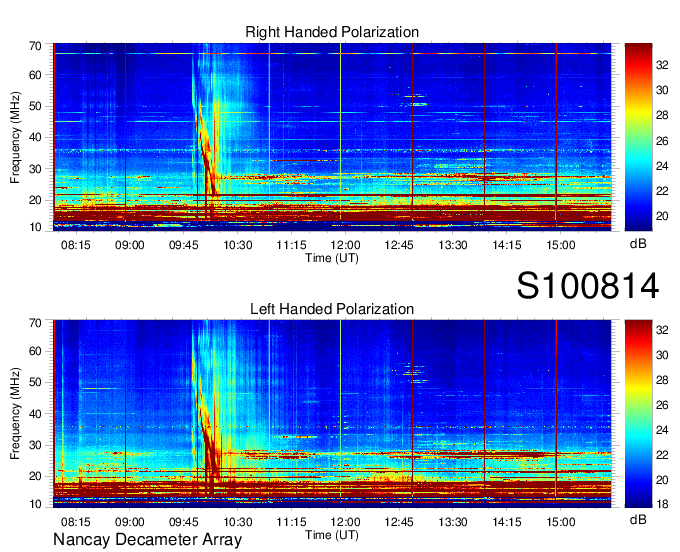Click the "40" frequency tick of Left Handed plot
Screen dimensions: 680x552
tap(35, 414)
